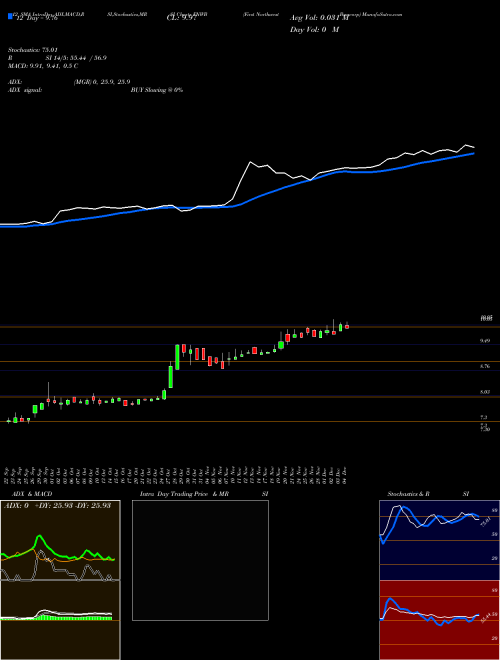Click the last red candlestick on the chart

347,326
